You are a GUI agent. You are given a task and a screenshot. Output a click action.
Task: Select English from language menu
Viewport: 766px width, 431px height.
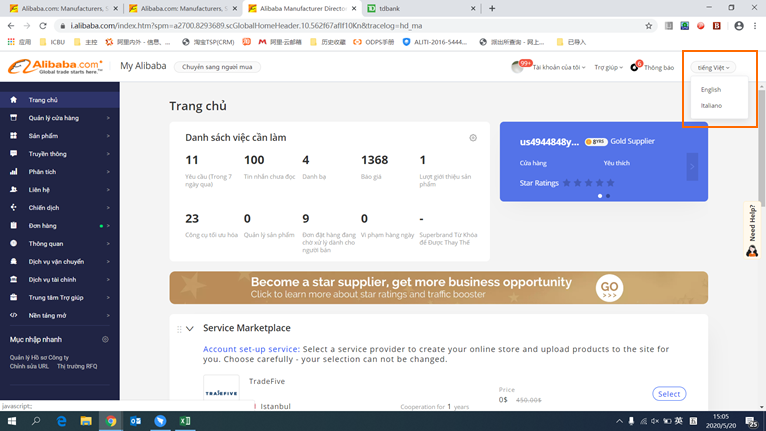[x=711, y=89]
